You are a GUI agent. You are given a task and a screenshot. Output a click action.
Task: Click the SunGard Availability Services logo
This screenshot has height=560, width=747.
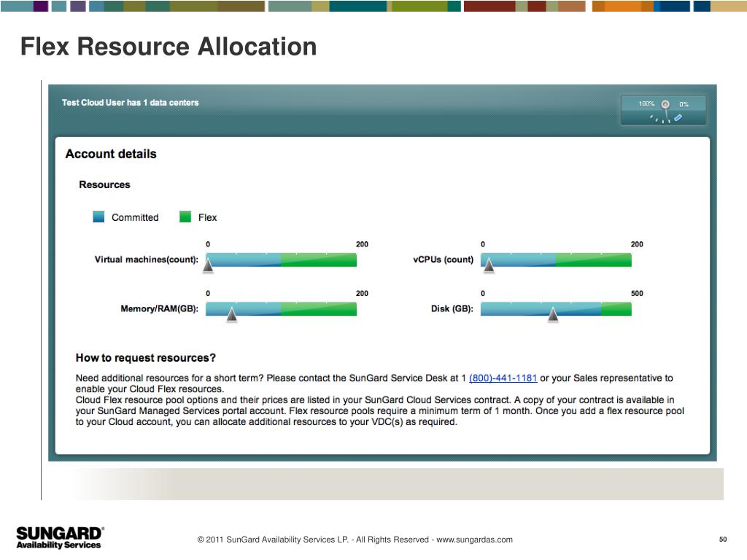(x=60, y=537)
